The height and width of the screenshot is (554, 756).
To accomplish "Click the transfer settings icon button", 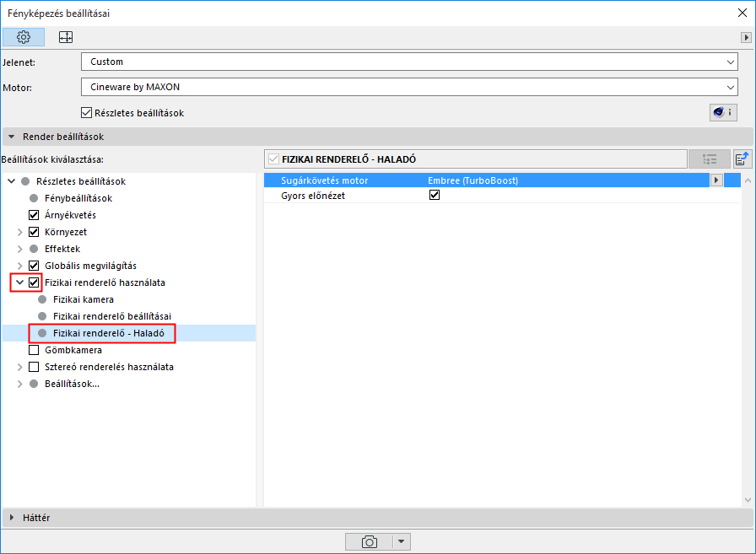I will pyautogui.click(x=742, y=159).
